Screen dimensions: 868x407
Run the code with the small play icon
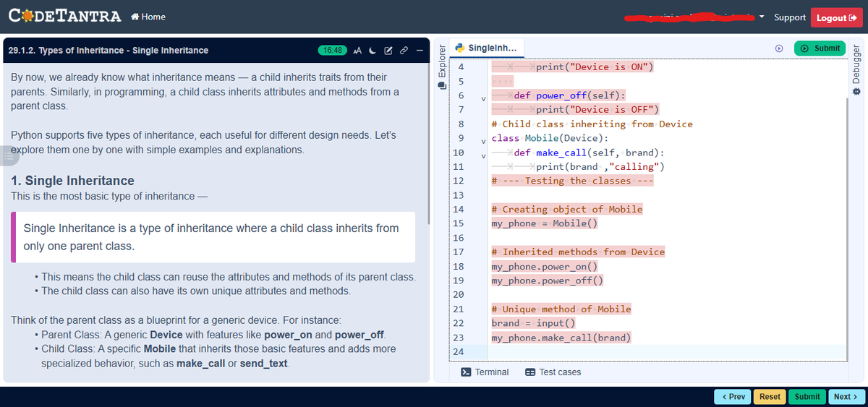point(779,48)
